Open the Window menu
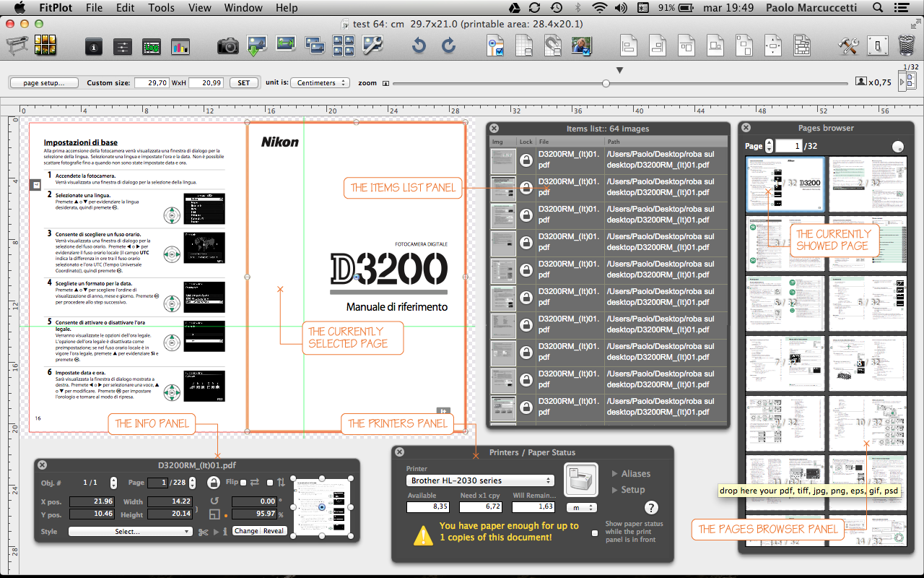Screen dimensions: 924x578 [x=243, y=8]
